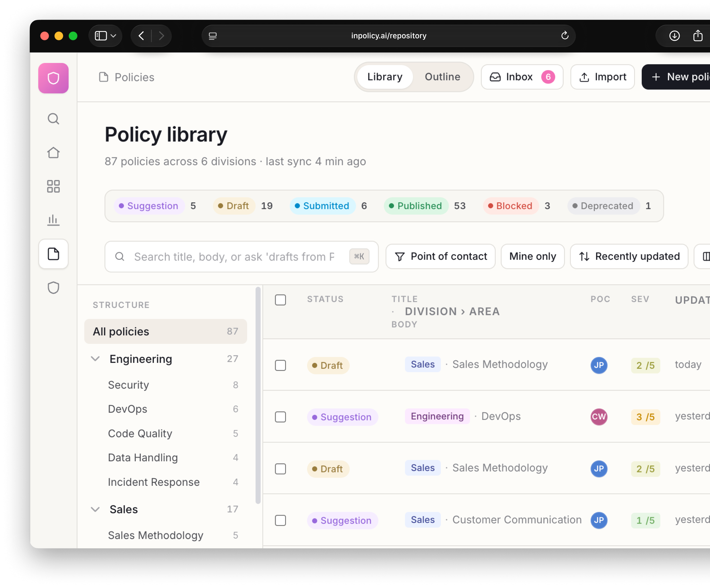Select Code Quality area
Screen dimensions: 710x588
click(x=166, y=433)
